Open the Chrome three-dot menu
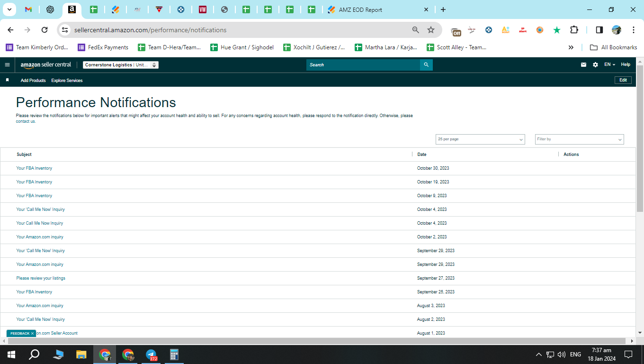Screen dimensions: 644x364 pyautogui.click(x=634, y=30)
